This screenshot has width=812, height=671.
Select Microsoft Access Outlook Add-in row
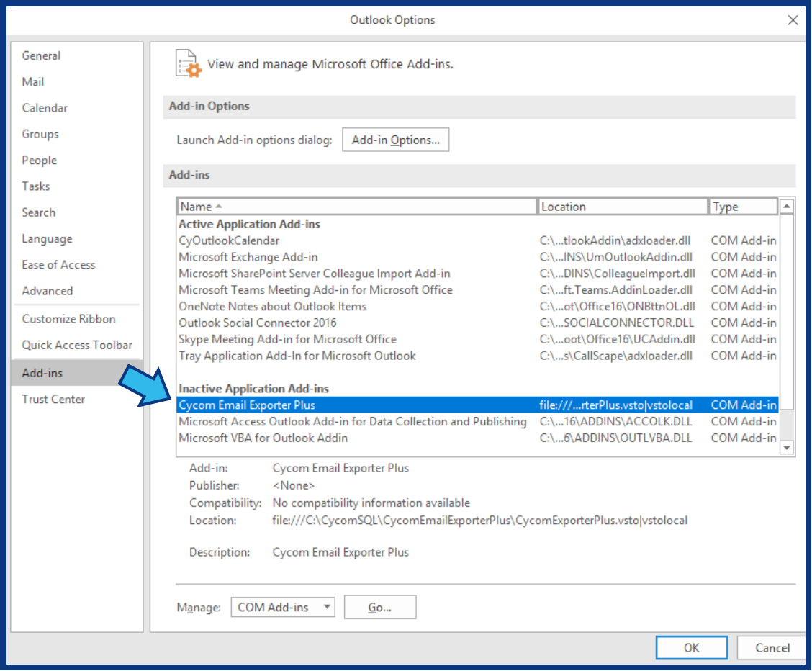tap(477, 421)
